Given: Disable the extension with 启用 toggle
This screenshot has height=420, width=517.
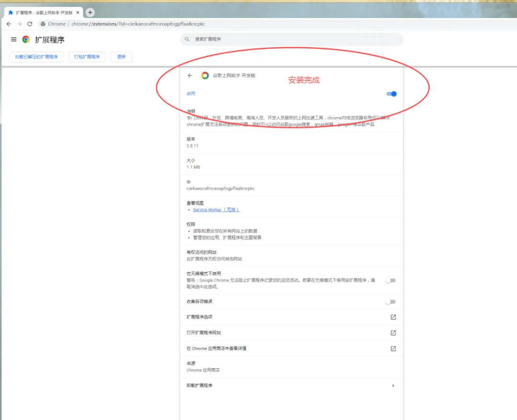Looking at the screenshot, I should pyautogui.click(x=392, y=94).
